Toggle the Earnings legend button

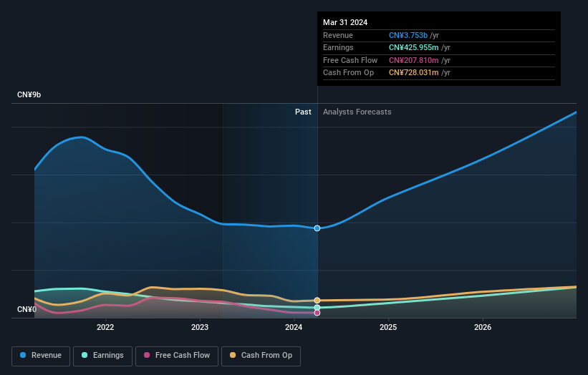point(102,356)
